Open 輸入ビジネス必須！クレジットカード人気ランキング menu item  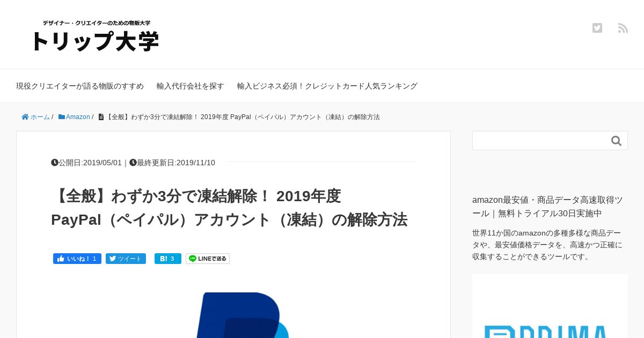[x=327, y=86]
